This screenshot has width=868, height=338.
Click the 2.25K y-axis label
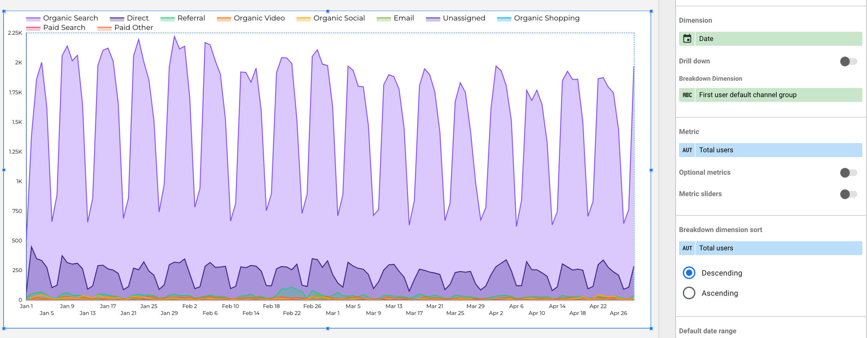tap(15, 33)
